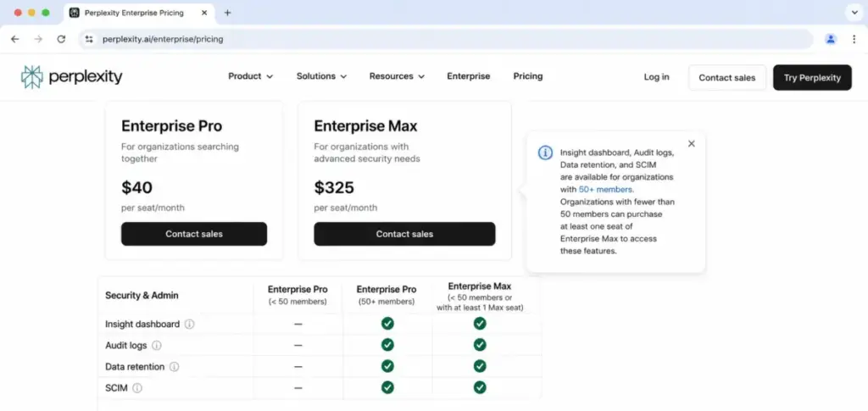Click SCIM checkmark for Enterprise Max

click(x=480, y=387)
